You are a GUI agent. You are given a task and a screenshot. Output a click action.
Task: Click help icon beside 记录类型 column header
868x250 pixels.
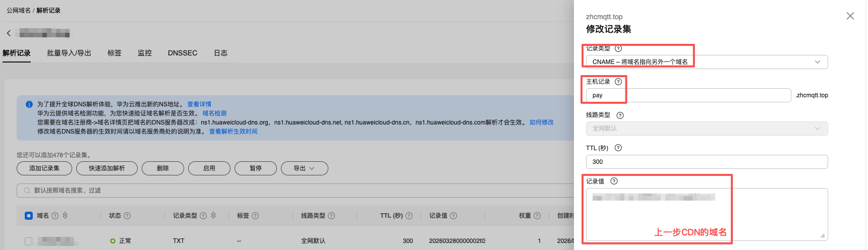coord(203,216)
